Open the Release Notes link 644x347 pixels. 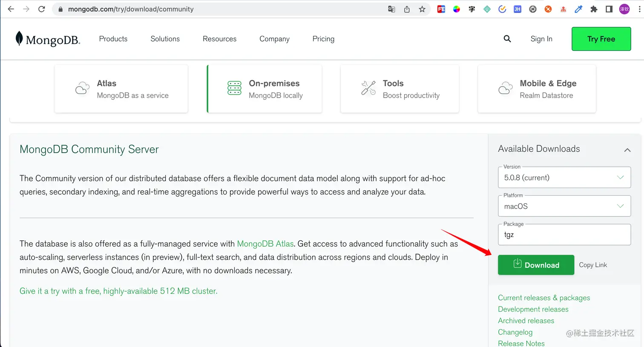[521, 343]
